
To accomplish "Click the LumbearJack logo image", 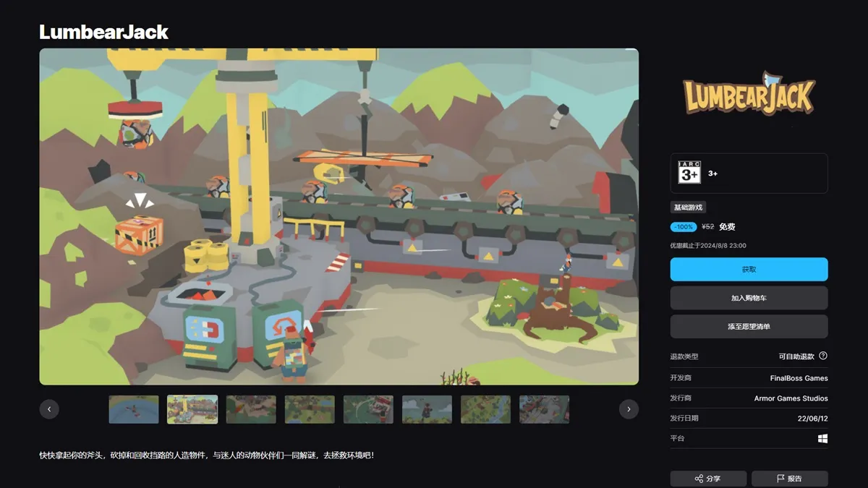I will tap(749, 93).
